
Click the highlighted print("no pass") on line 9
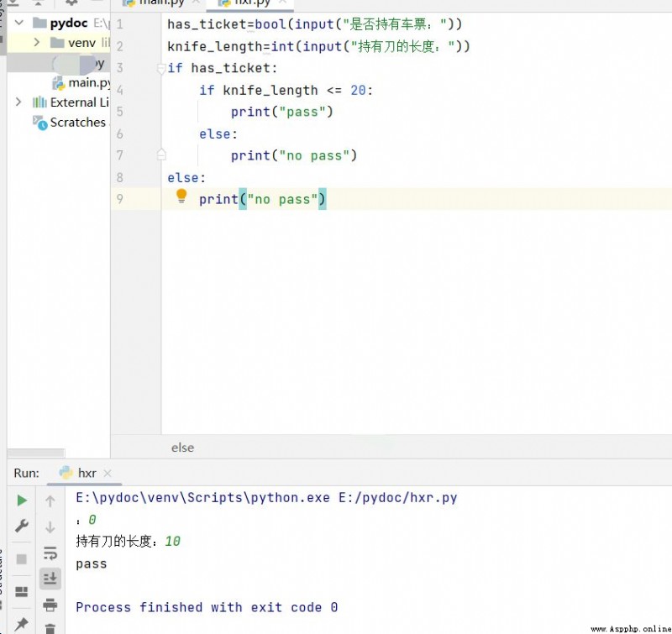coord(262,200)
